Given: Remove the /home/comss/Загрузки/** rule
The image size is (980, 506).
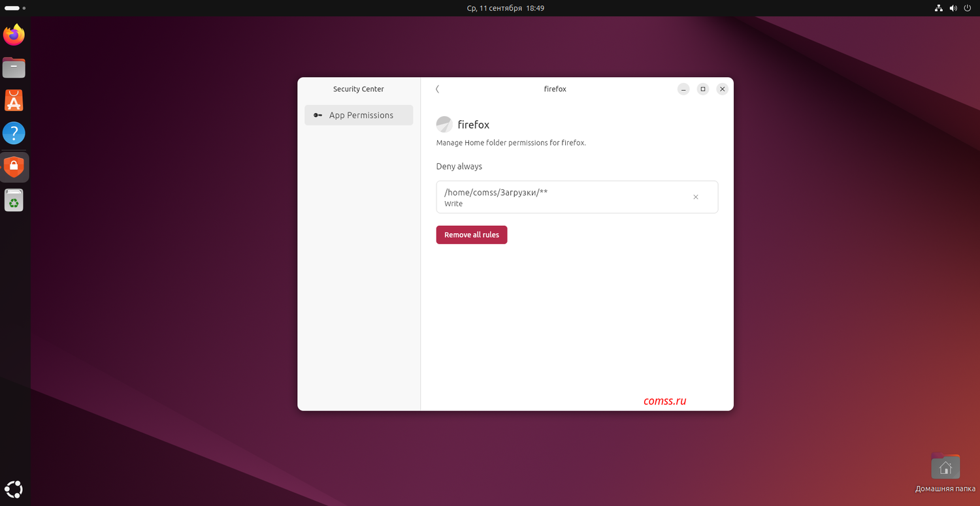Looking at the screenshot, I should coord(696,197).
